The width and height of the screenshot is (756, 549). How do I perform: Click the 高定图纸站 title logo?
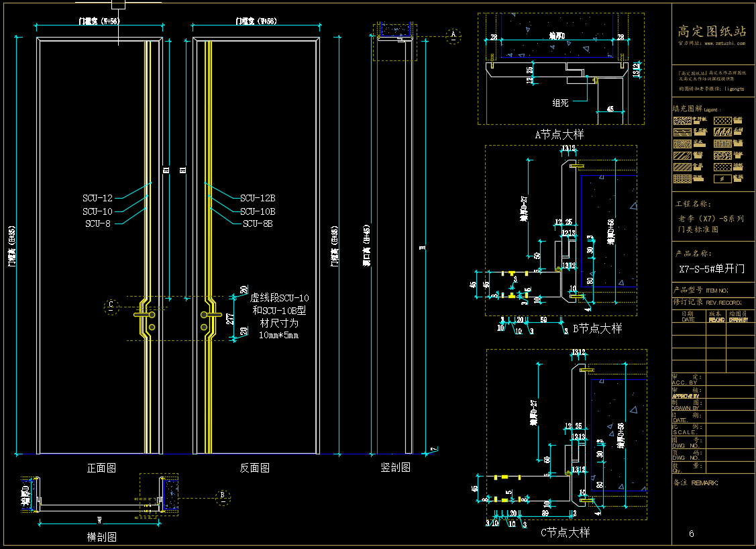click(x=712, y=31)
